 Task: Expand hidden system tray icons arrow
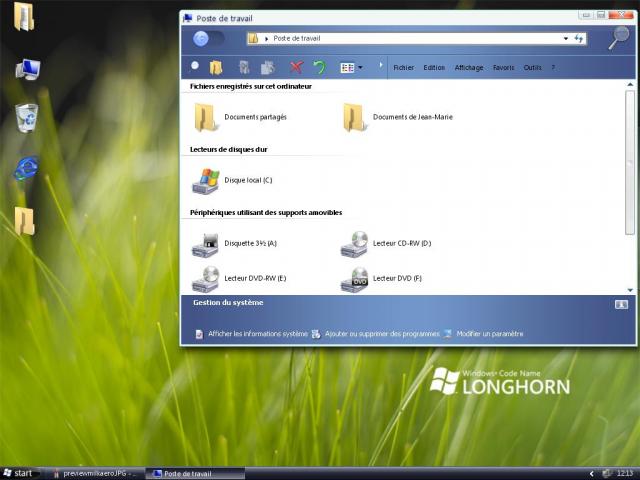click(591, 473)
